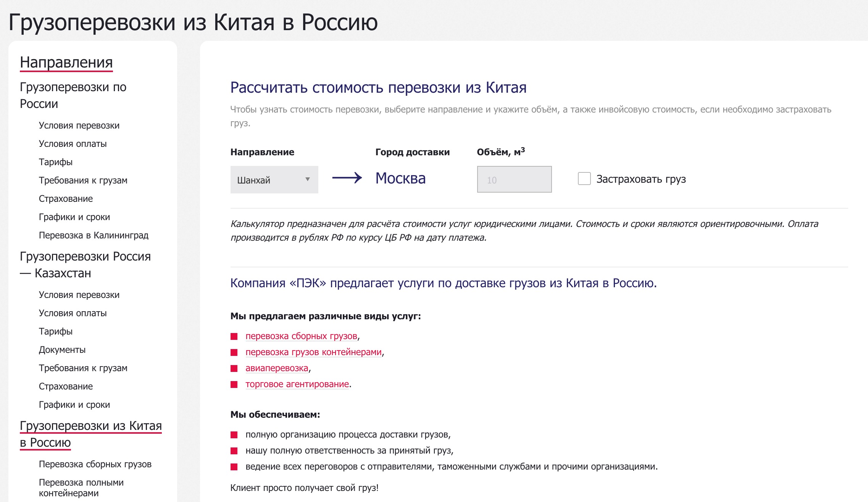Open Условия перевозки under Грузоперевозки по России
The height and width of the screenshot is (502, 868).
click(x=79, y=125)
